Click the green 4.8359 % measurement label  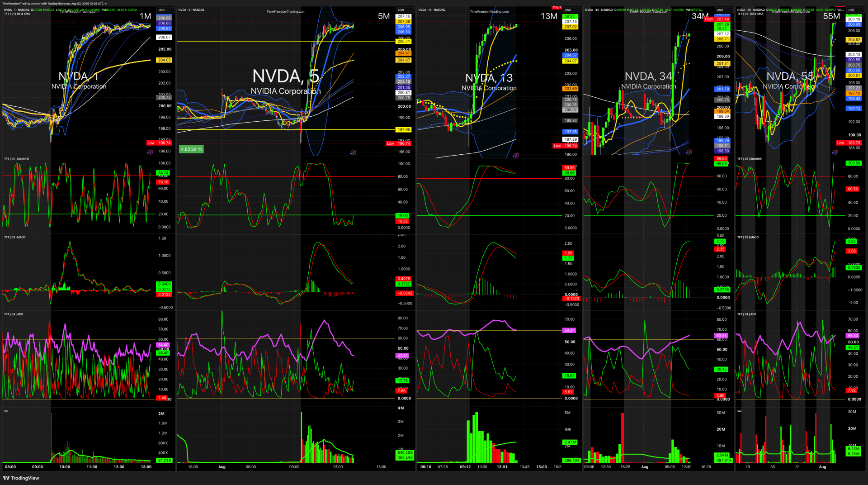click(191, 149)
